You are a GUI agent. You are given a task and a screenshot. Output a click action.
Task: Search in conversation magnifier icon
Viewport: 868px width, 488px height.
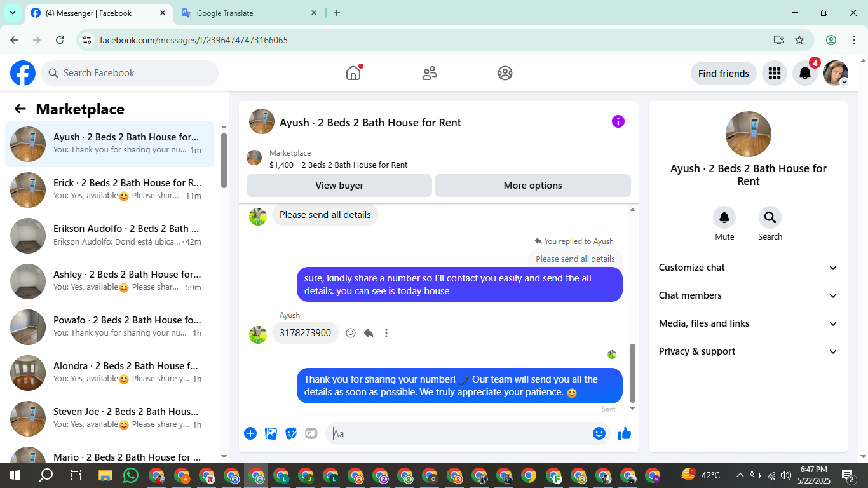point(770,218)
